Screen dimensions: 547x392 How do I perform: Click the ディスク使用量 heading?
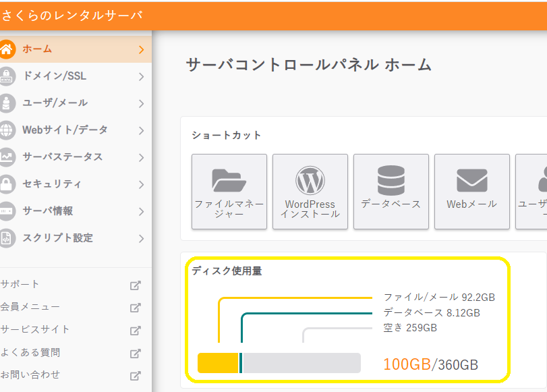[x=227, y=271]
